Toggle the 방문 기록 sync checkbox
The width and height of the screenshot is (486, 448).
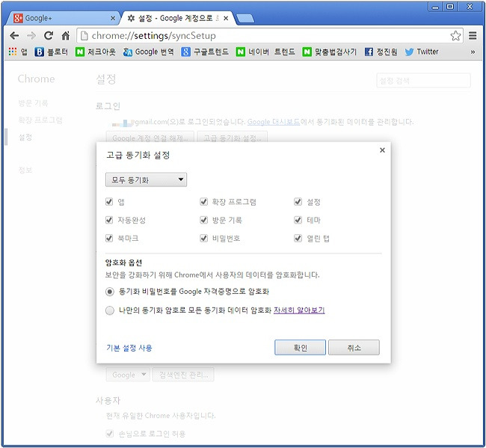point(203,220)
